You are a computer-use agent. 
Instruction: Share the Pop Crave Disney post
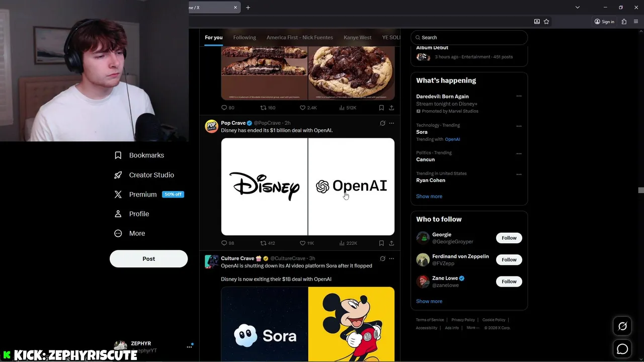click(x=391, y=243)
